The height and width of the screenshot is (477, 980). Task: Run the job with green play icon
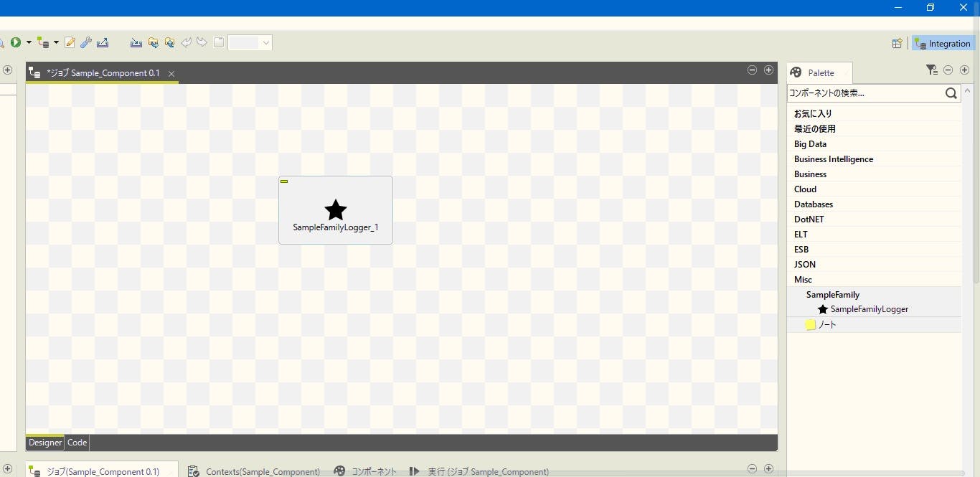pos(16,43)
